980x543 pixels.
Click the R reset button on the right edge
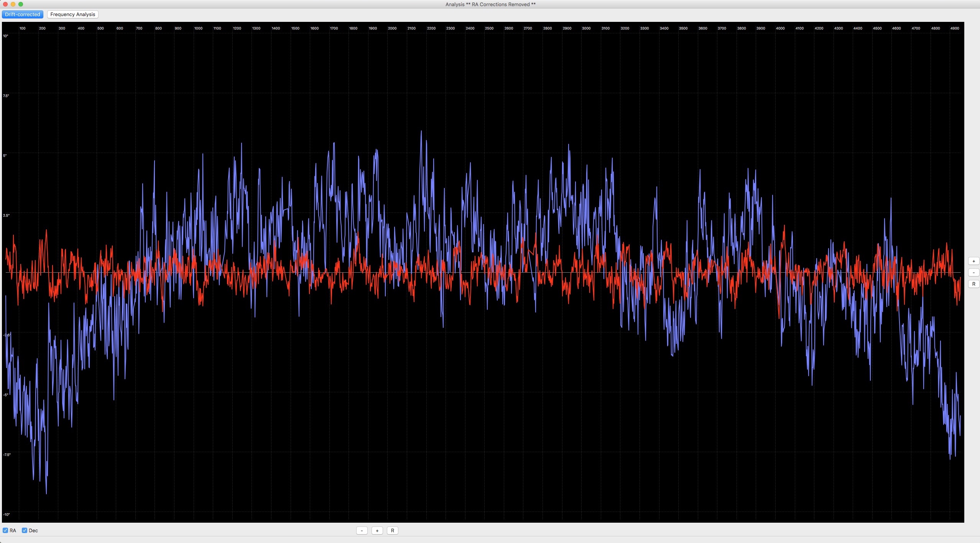(973, 284)
